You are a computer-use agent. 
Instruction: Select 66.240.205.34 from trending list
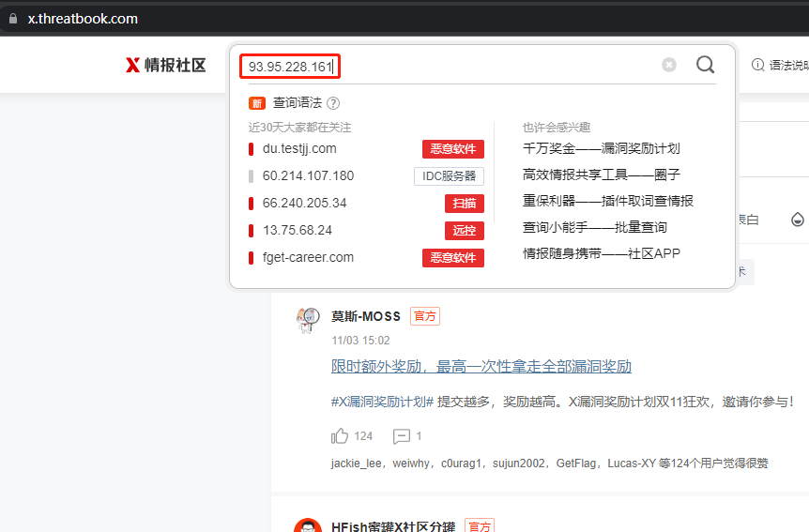304,203
